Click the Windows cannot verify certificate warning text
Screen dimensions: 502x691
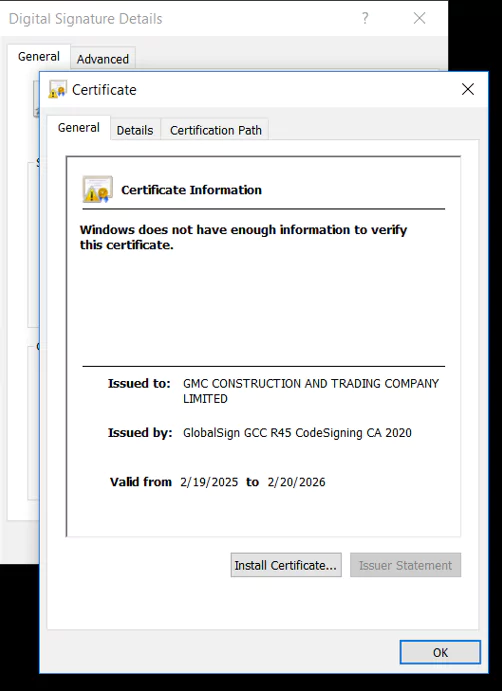point(243,237)
